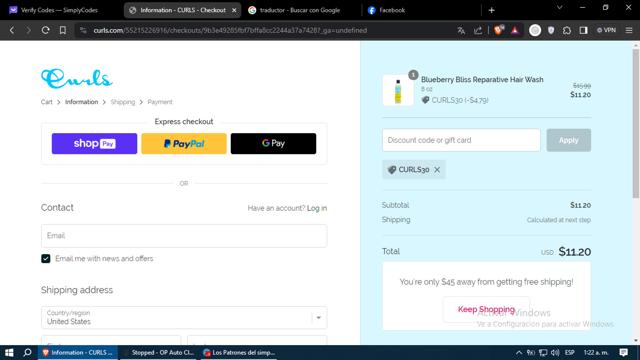Open the VPN button
This screenshot has width=640, height=360.
point(606,30)
